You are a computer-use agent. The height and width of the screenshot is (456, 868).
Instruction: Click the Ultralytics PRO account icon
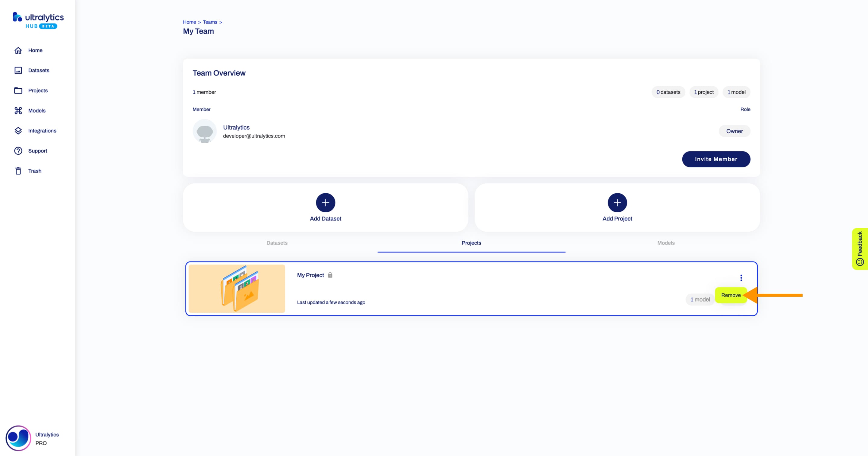[x=17, y=438]
